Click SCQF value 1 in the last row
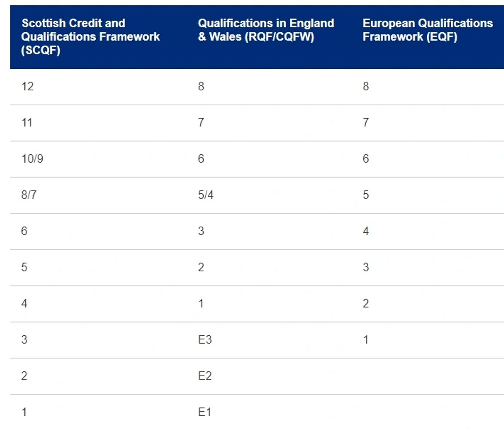This screenshot has width=504, height=430. [x=24, y=412]
